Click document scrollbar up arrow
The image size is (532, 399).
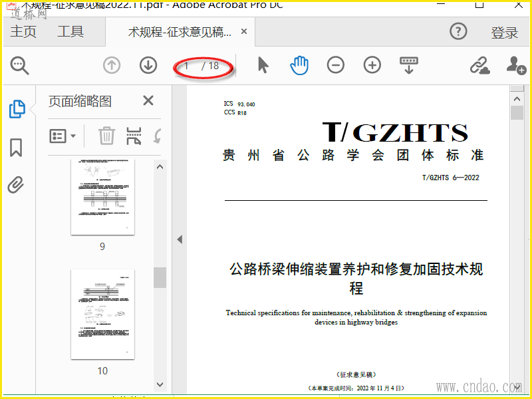tap(517, 99)
